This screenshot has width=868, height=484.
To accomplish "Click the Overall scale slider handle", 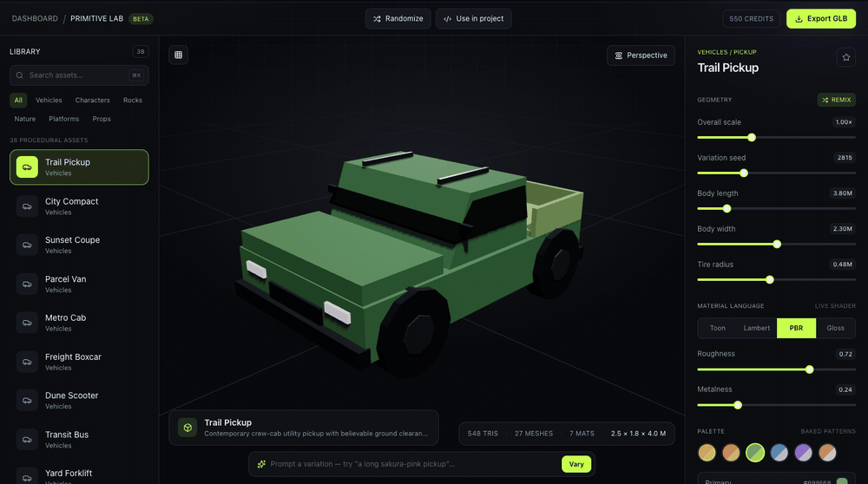I will click(x=751, y=137).
